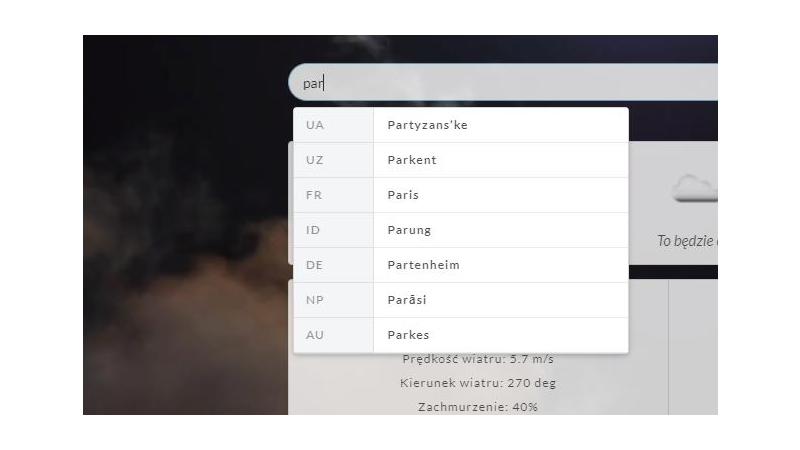The height and width of the screenshot is (450, 800).
Task: Click the 'Kierunek wiatru: 270 deg' line
Action: point(478,383)
